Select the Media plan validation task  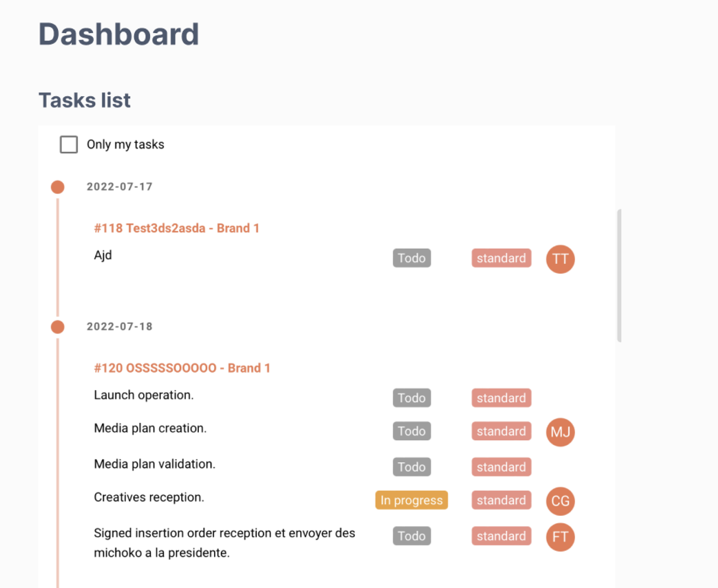point(155,464)
